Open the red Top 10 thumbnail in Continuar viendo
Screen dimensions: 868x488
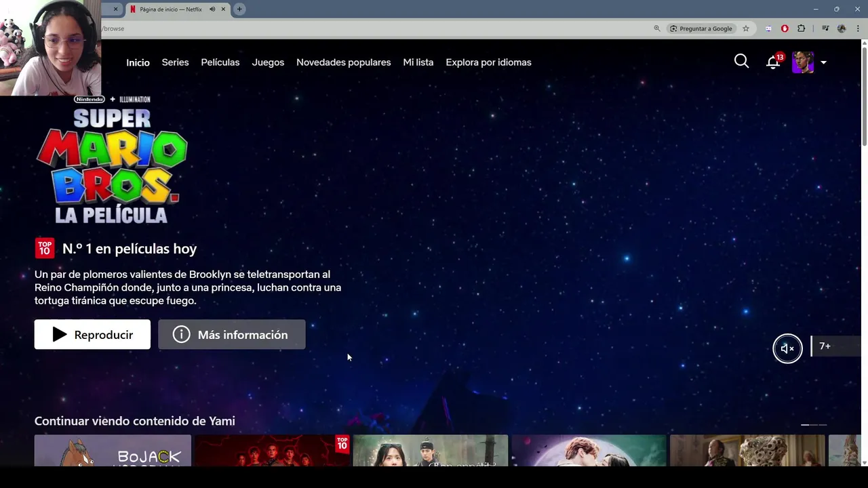coord(272,451)
